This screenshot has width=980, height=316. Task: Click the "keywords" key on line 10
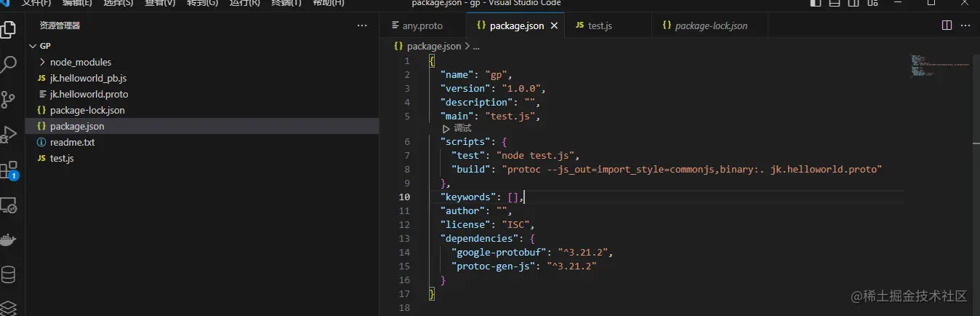(467, 197)
